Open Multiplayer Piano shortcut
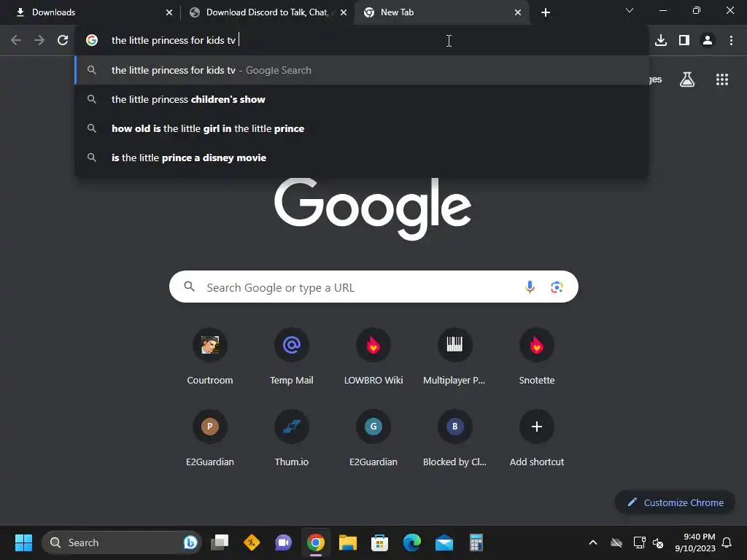 tap(455, 356)
